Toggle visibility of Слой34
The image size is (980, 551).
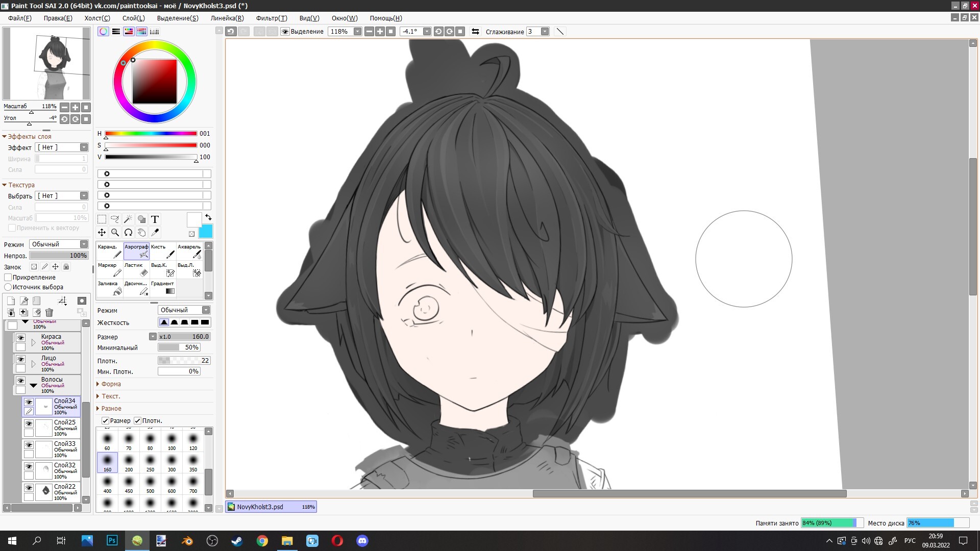coord(29,402)
